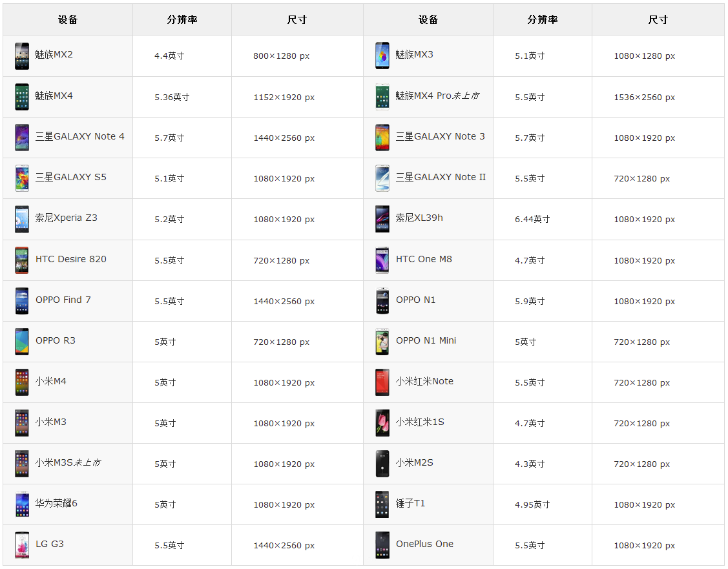Select the OPPO N1 Mini name
The image size is (728, 569).
[426, 340]
